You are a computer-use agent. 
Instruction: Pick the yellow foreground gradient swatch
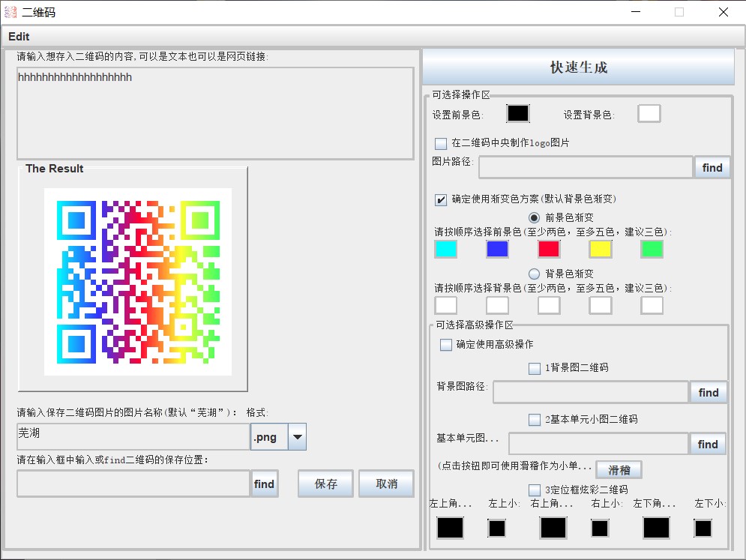[601, 250]
